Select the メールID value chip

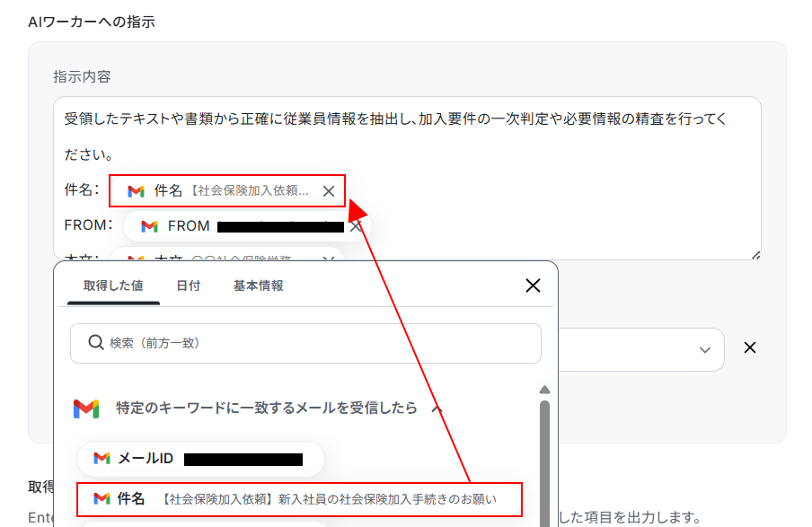(200, 459)
